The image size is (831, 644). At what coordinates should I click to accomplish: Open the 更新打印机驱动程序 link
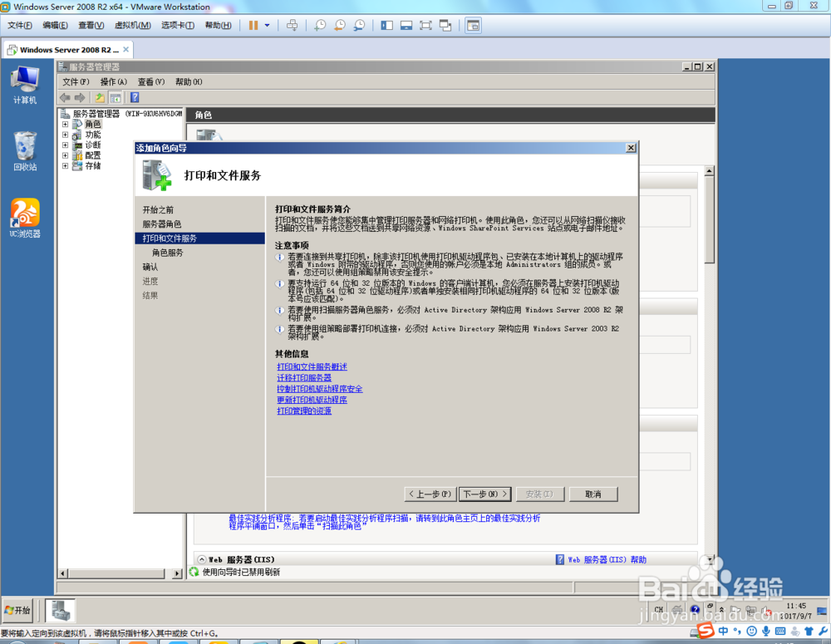pyautogui.click(x=312, y=400)
